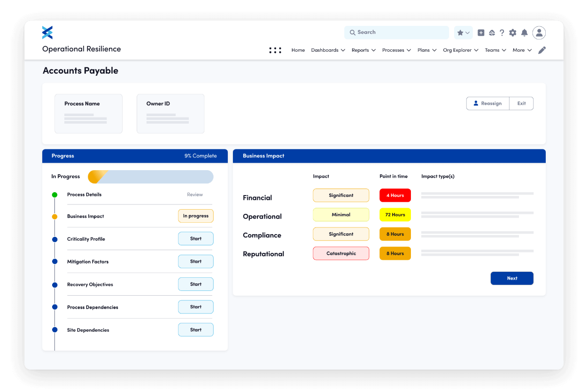Open the Reports menu item

pyautogui.click(x=363, y=50)
